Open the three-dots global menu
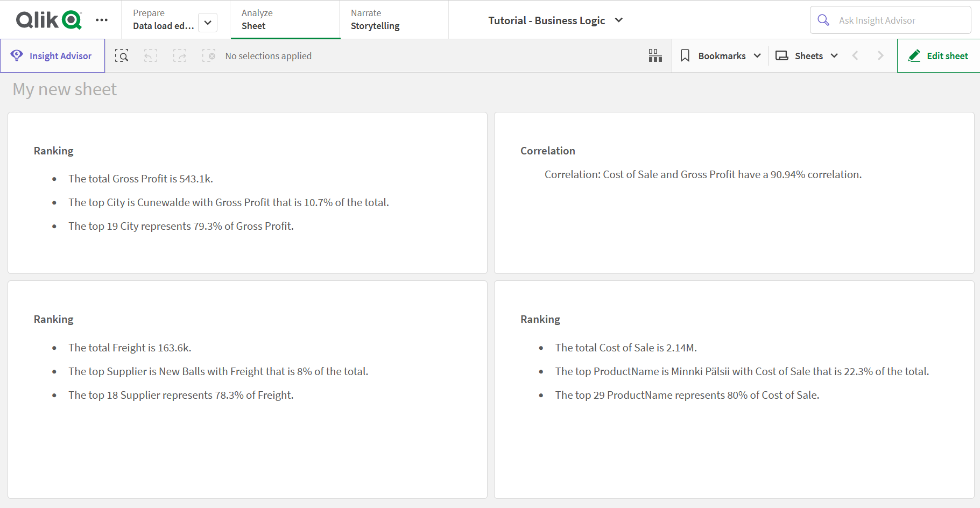The image size is (980, 508). click(102, 20)
